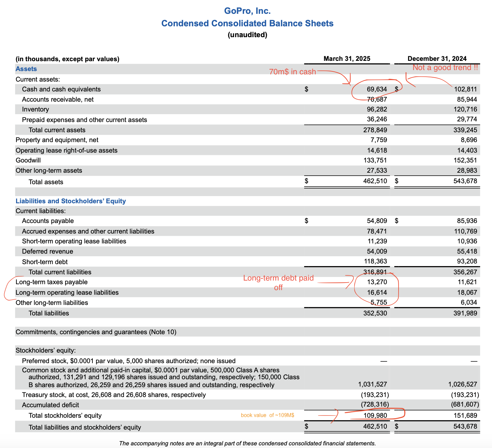492x448 pixels.
Task: Click the Other long-term assets label
Action: (49, 170)
